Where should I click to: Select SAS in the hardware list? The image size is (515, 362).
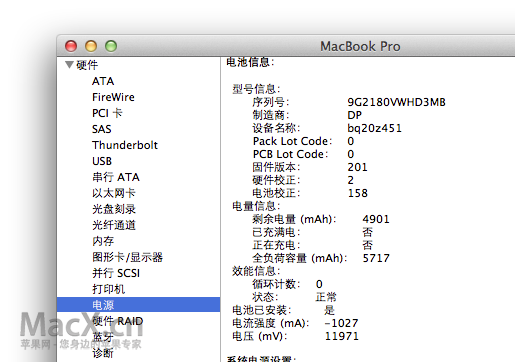click(102, 129)
